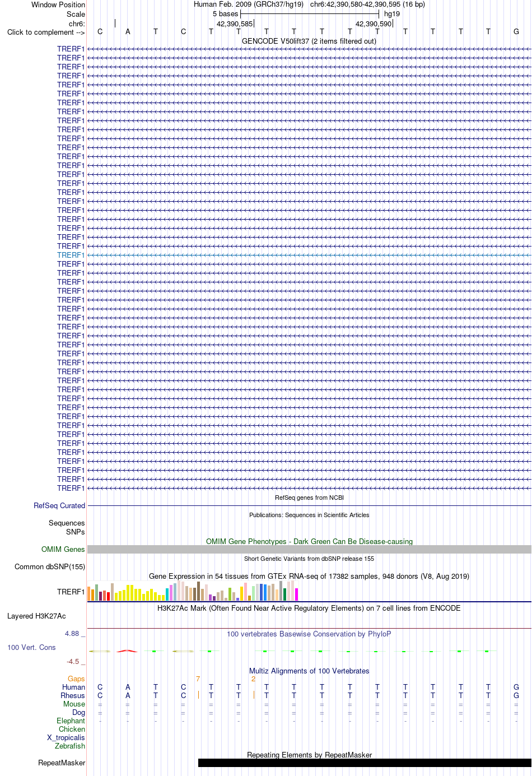Click the red negative peak in PhyloP track
532x776 pixels.
(127, 650)
